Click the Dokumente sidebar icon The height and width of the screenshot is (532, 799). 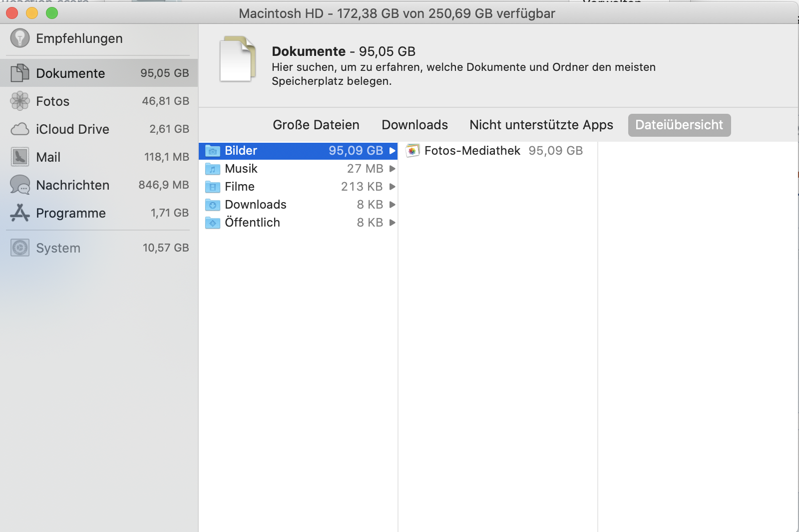click(20, 73)
